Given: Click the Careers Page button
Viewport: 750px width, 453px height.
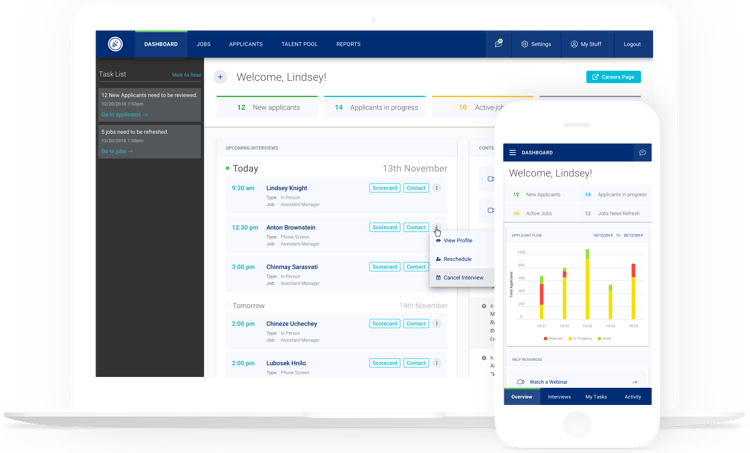Looking at the screenshot, I should click(613, 77).
